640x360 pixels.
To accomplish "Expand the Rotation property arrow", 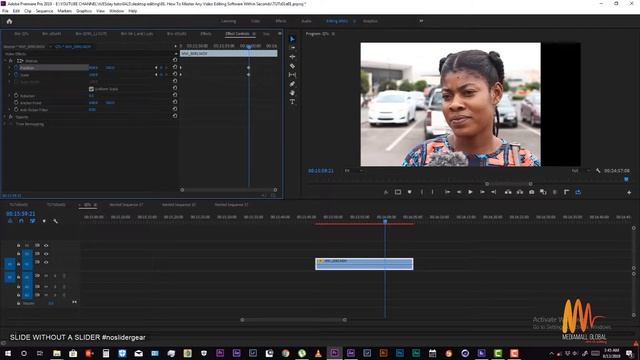I will [x=10, y=96].
